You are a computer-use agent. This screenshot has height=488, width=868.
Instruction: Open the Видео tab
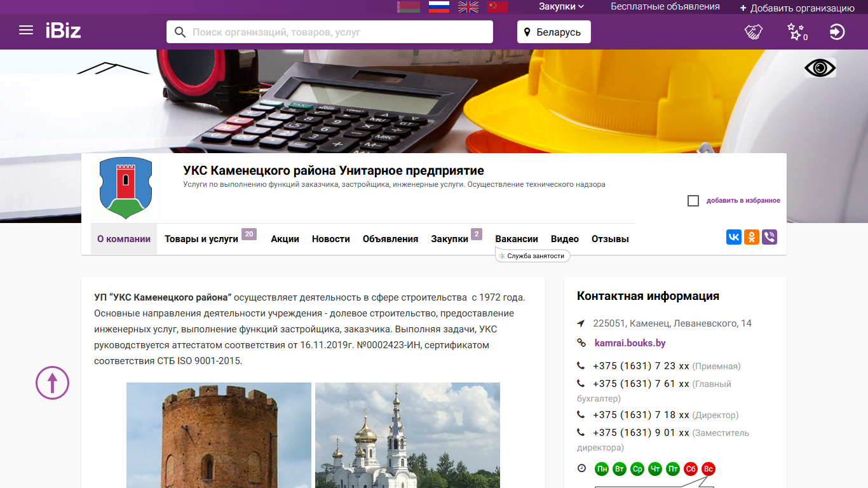click(x=565, y=239)
